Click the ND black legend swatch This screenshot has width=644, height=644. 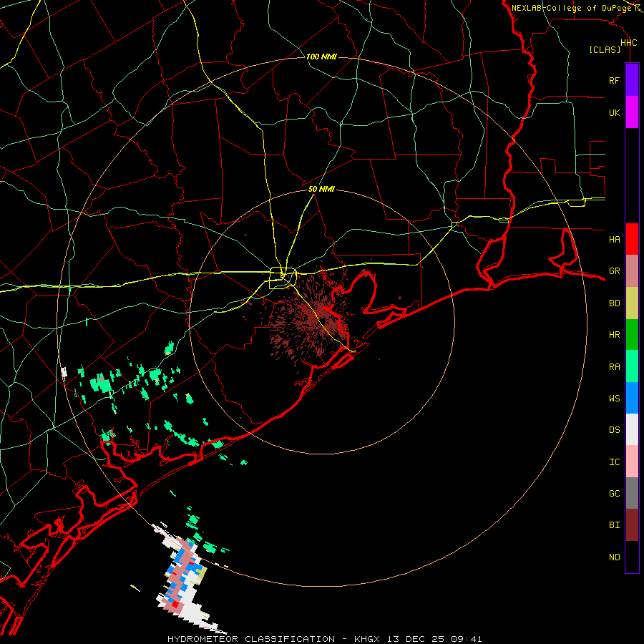(x=632, y=557)
